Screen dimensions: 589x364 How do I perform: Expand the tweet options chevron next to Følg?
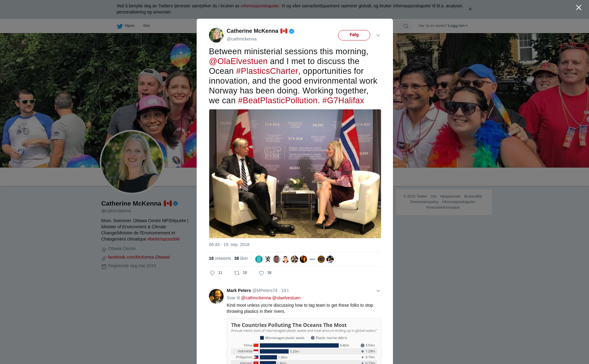coord(378,35)
